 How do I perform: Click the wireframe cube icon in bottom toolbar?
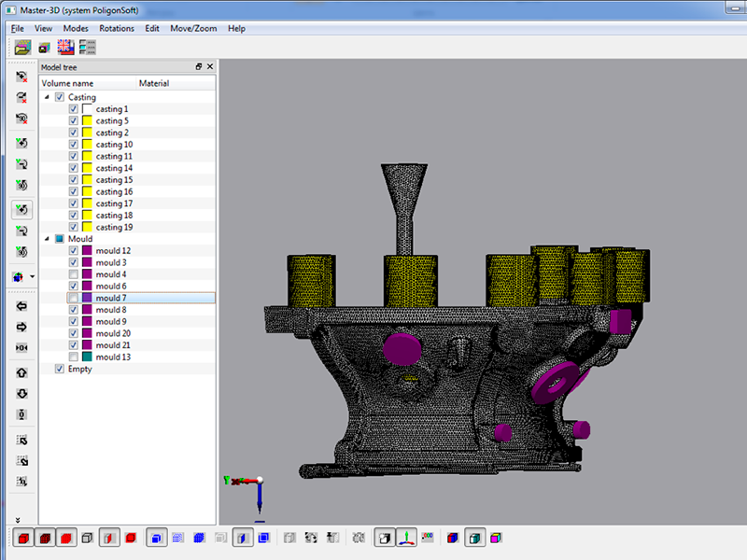point(87,538)
